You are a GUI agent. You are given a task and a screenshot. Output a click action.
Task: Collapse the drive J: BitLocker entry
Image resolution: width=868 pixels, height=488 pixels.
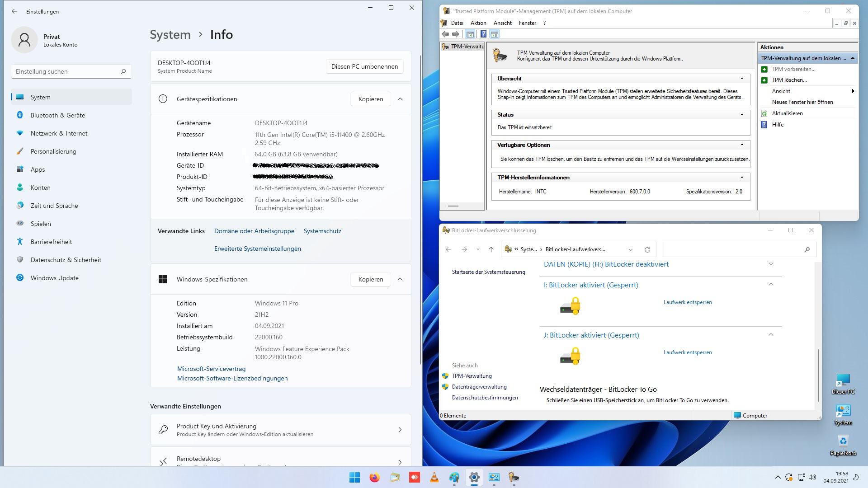[771, 334]
